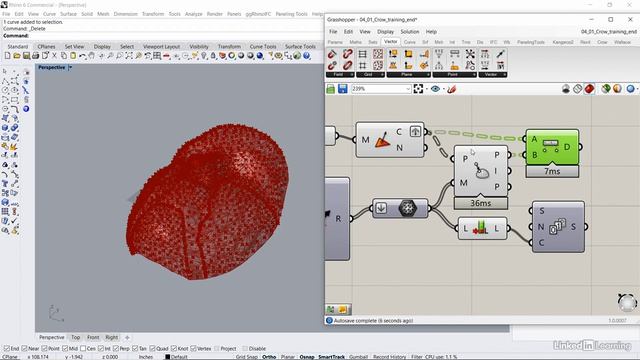The width and height of the screenshot is (640, 360).
Task: Toggle the Near osnap checkbox
Action: (x=24, y=348)
